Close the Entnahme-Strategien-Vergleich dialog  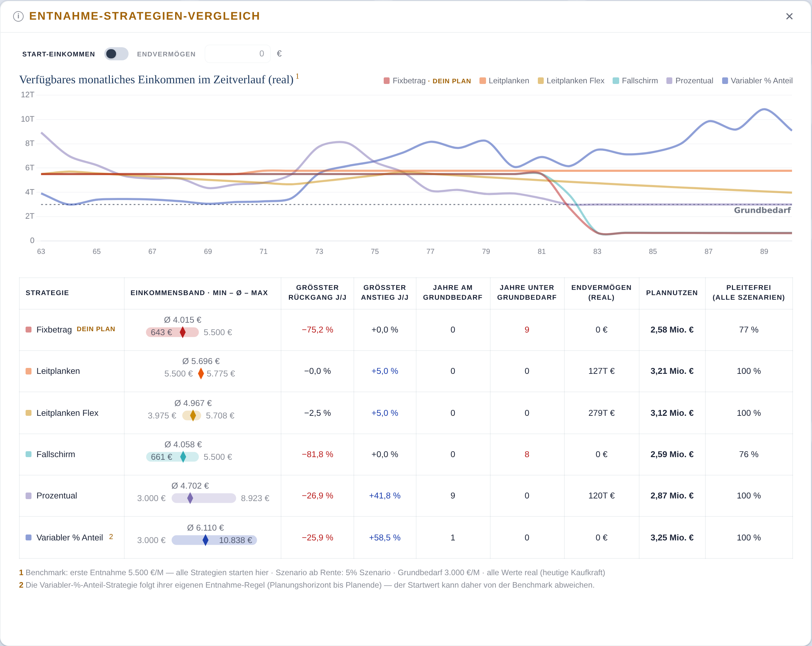[x=789, y=16]
